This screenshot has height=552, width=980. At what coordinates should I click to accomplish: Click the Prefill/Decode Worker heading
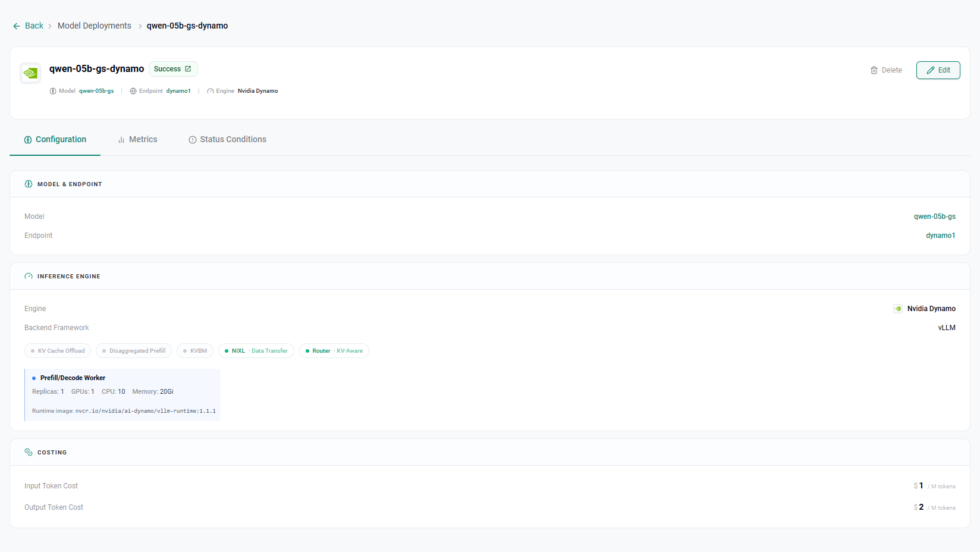pyautogui.click(x=73, y=378)
